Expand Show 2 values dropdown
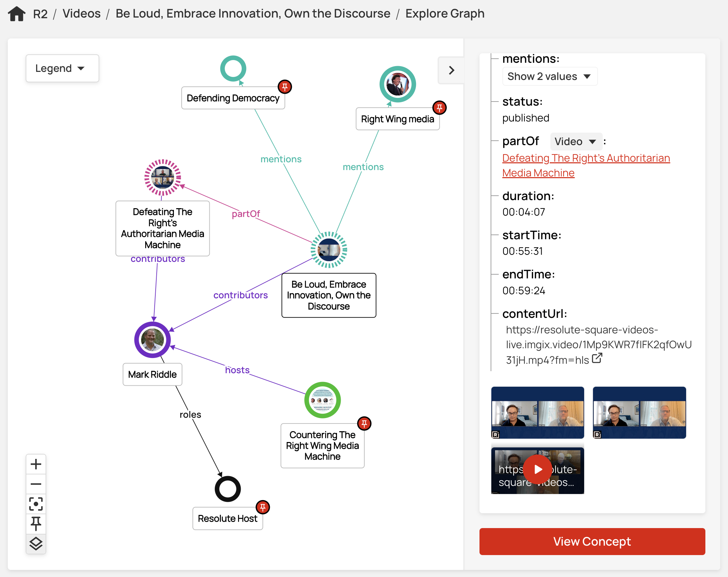 coord(549,77)
